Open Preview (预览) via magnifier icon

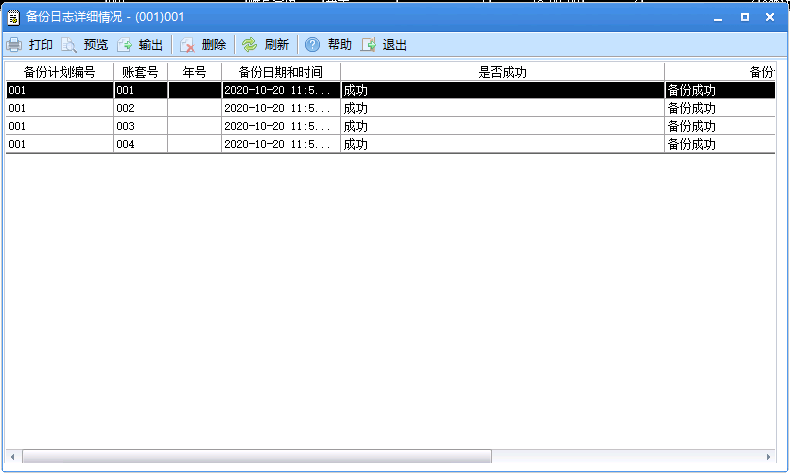tap(69, 45)
